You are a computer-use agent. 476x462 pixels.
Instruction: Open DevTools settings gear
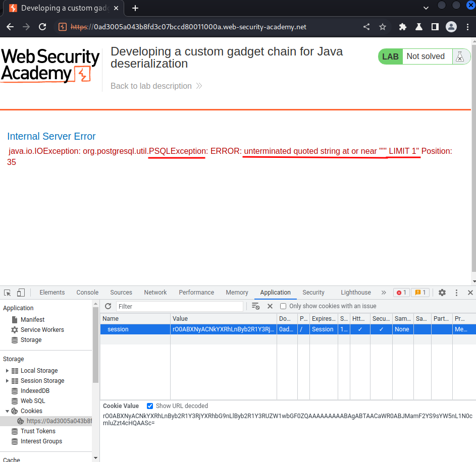click(442, 293)
